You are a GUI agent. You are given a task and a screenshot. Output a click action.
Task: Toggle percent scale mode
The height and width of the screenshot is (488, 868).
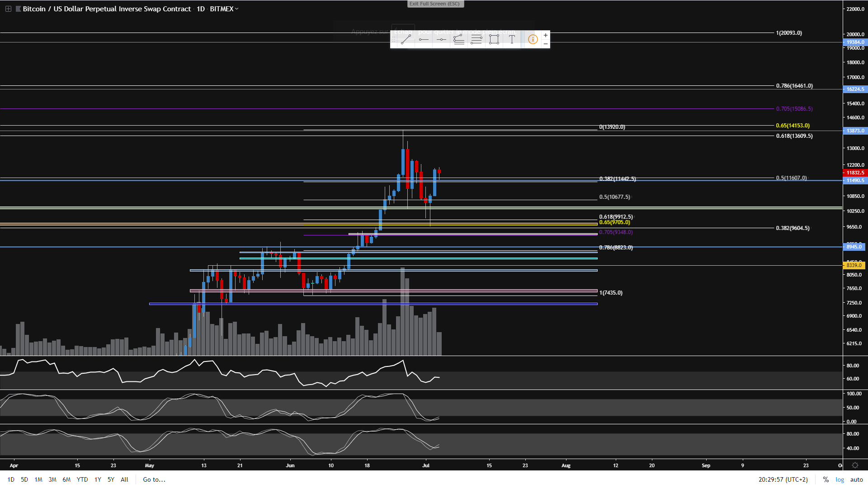[x=826, y=479]
